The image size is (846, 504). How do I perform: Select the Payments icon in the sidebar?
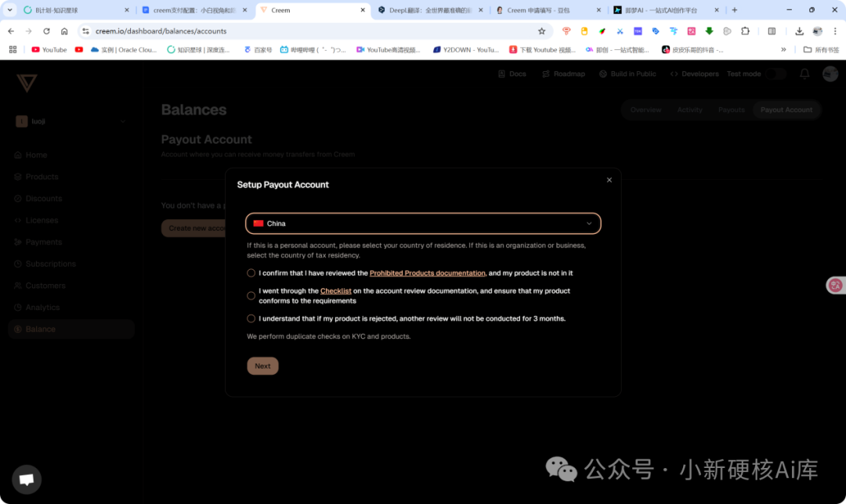pyautogui.click(x=16, y=242)
